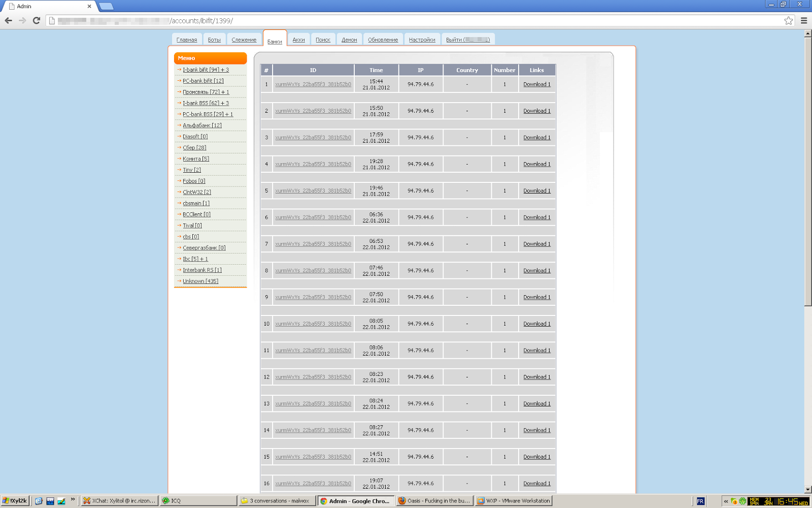Click the Time column header
Image resolution: width=812 pixels, height=508 pixels.
click(376, 70)
